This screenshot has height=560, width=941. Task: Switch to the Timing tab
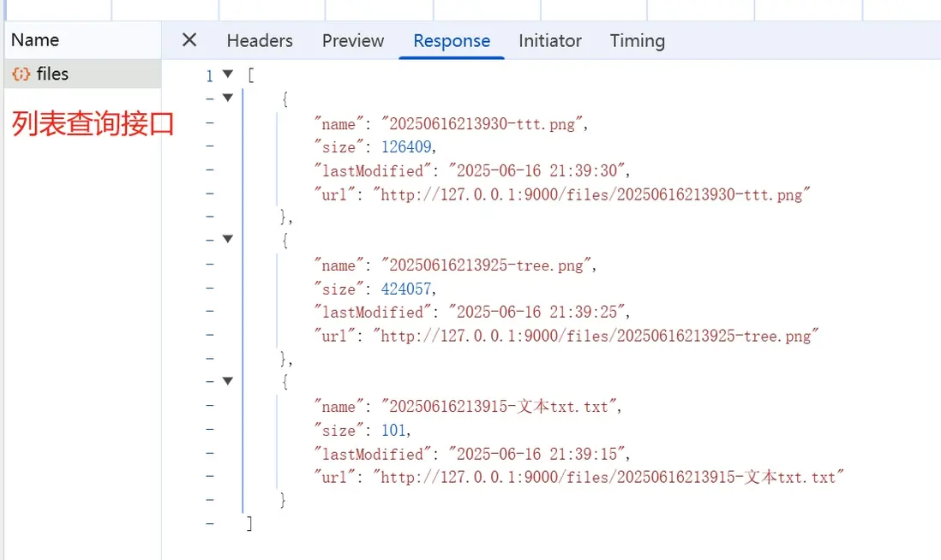637,40
